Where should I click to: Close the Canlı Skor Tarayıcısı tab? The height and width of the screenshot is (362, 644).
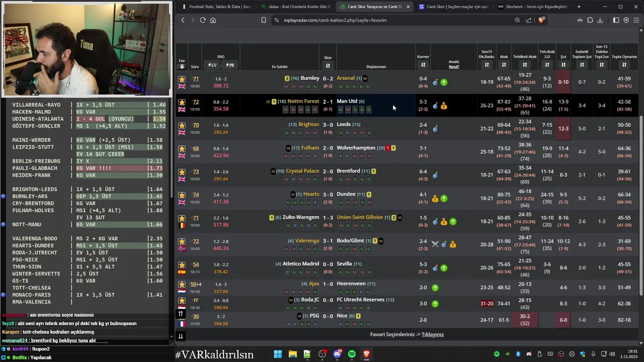(x=408, y=7)
